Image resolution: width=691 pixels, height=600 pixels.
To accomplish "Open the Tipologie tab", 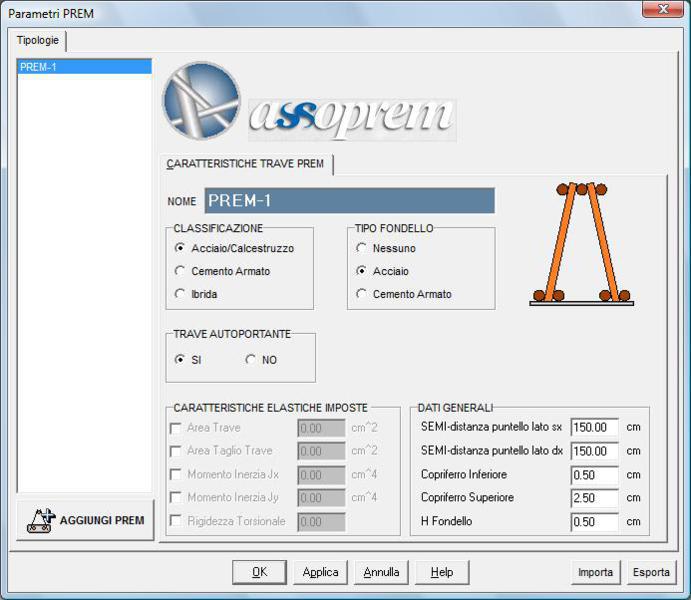I will coord(37,40).
